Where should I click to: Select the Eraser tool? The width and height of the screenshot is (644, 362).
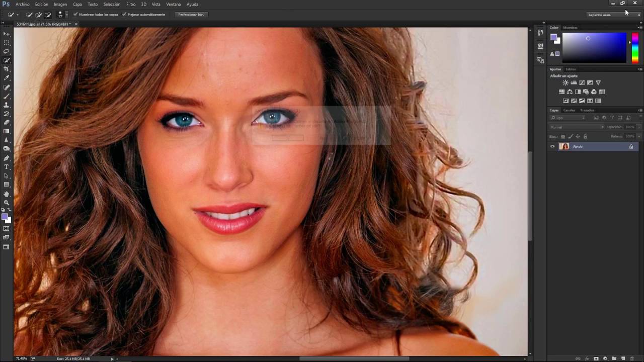7,122
